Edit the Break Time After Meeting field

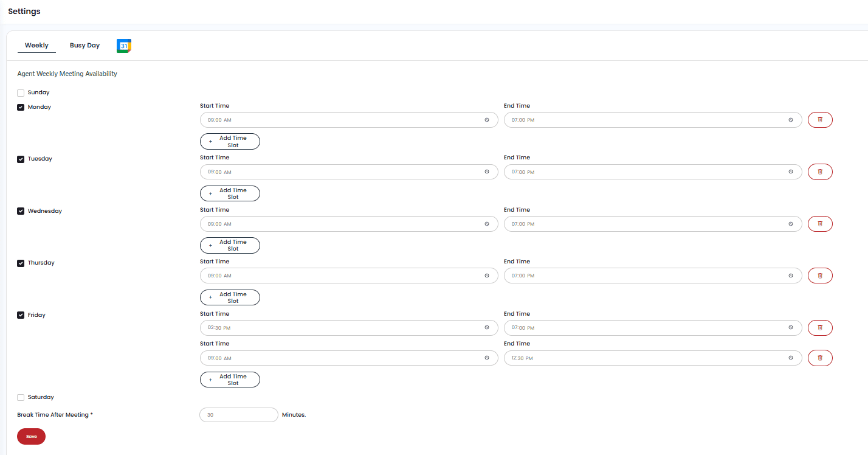pos(239,415)
